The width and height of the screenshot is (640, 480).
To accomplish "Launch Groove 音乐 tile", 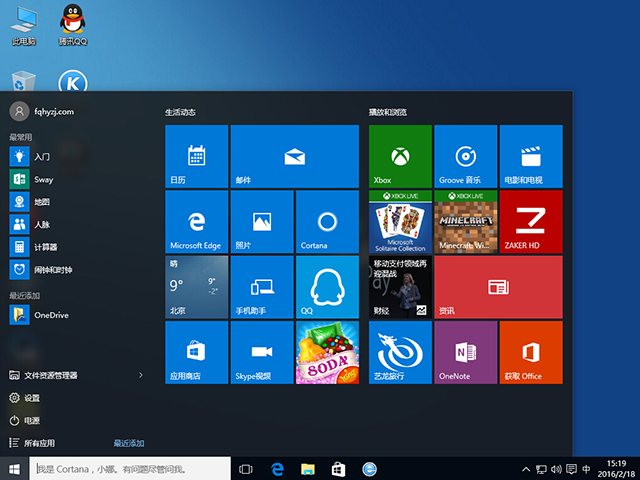I will pyautogui.click(x=465, y=156).
